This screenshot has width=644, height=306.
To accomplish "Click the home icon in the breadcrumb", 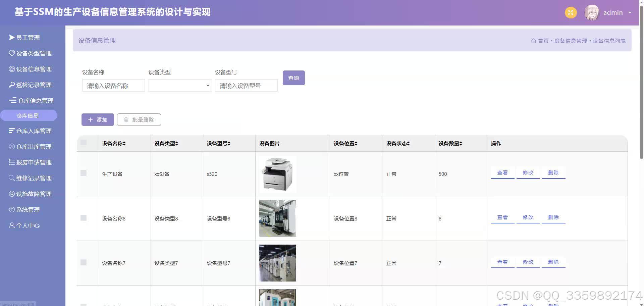I will tap(534, 41).
